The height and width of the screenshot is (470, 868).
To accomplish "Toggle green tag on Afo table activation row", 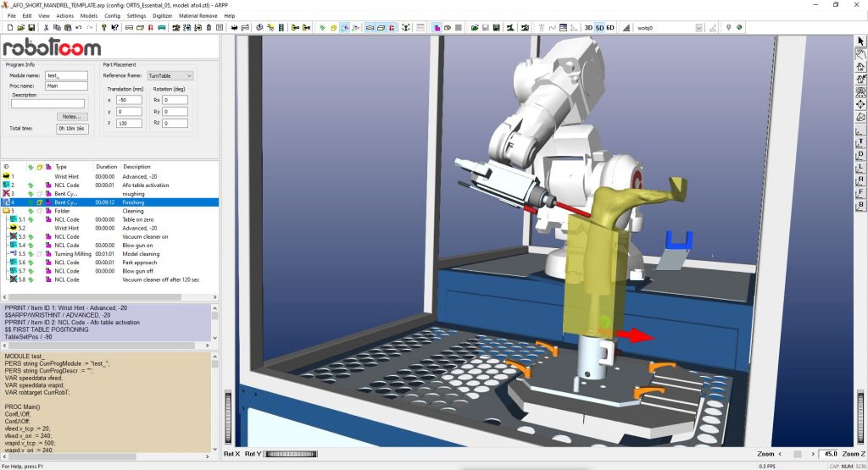I will [x=31, y=185].
